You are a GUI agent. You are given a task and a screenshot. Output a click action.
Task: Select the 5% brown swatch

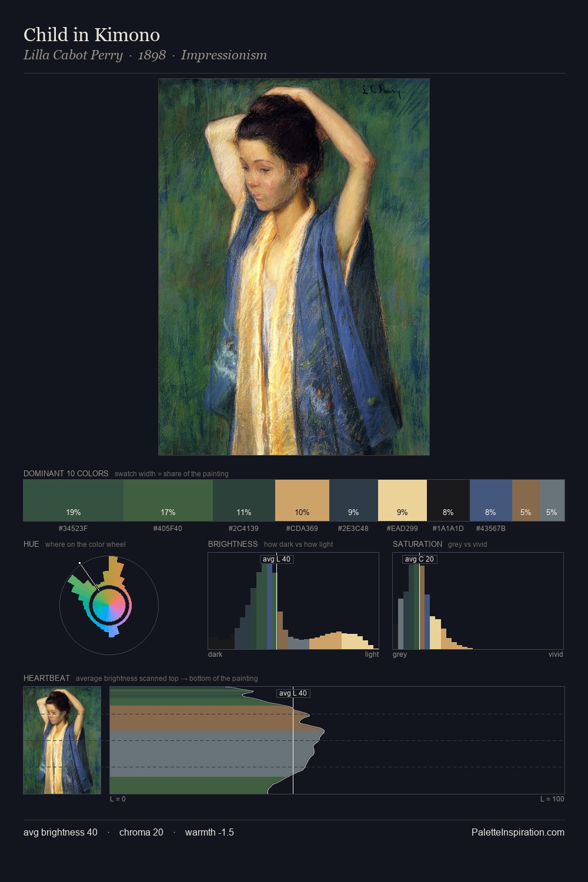526,500
